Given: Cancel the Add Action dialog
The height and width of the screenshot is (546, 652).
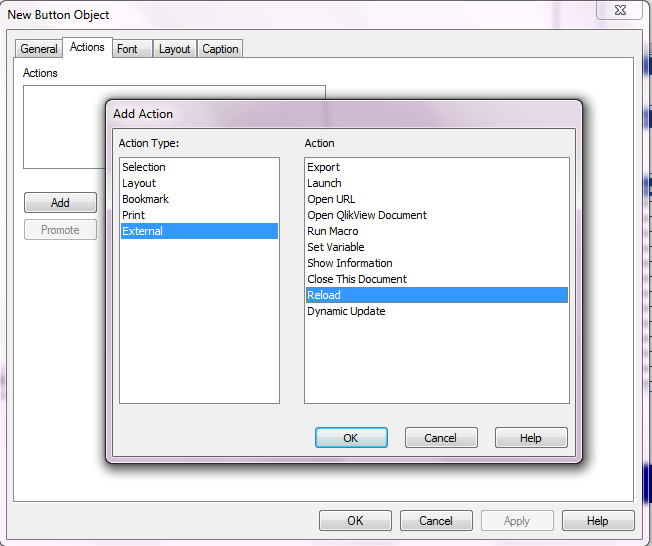Looking at the screenshot, I should (441, 438).
